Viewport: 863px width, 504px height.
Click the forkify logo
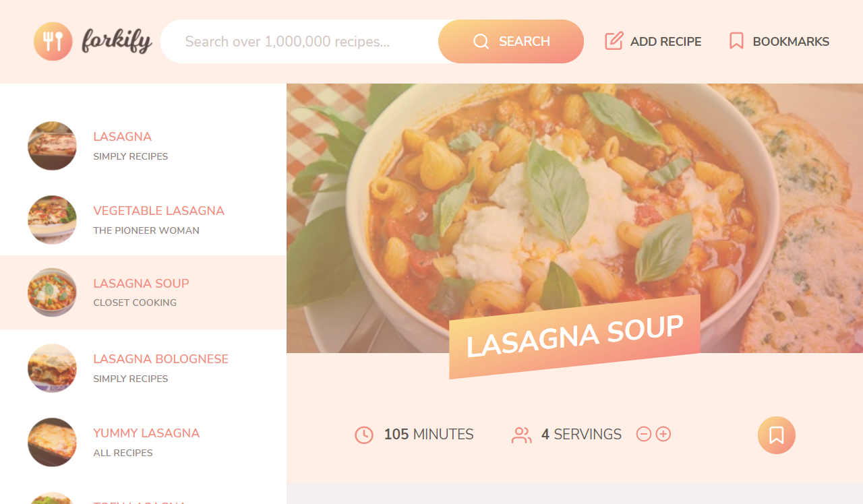(93, 41)
